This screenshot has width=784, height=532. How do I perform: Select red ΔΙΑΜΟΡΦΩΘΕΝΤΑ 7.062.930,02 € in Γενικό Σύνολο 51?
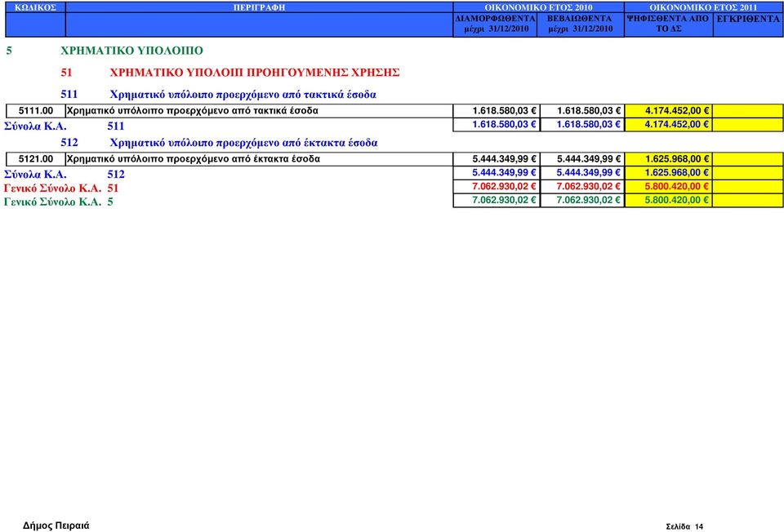click(497, 187)
